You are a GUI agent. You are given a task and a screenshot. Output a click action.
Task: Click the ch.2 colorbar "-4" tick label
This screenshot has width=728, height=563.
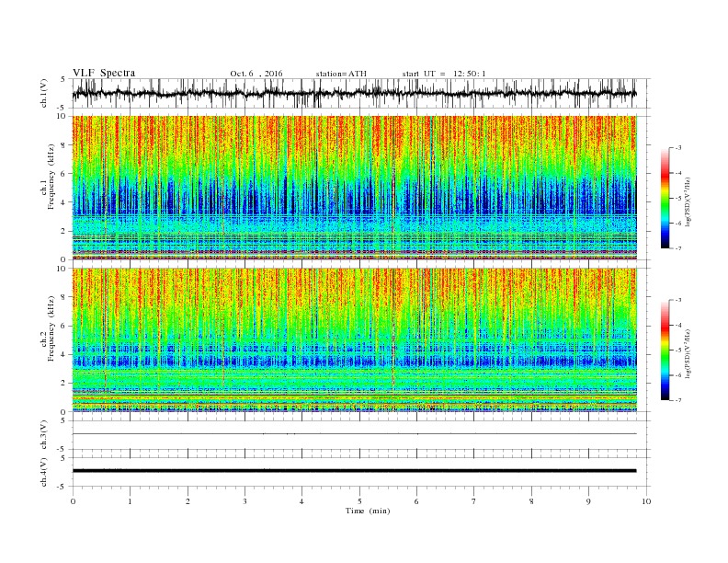[677, 325]
